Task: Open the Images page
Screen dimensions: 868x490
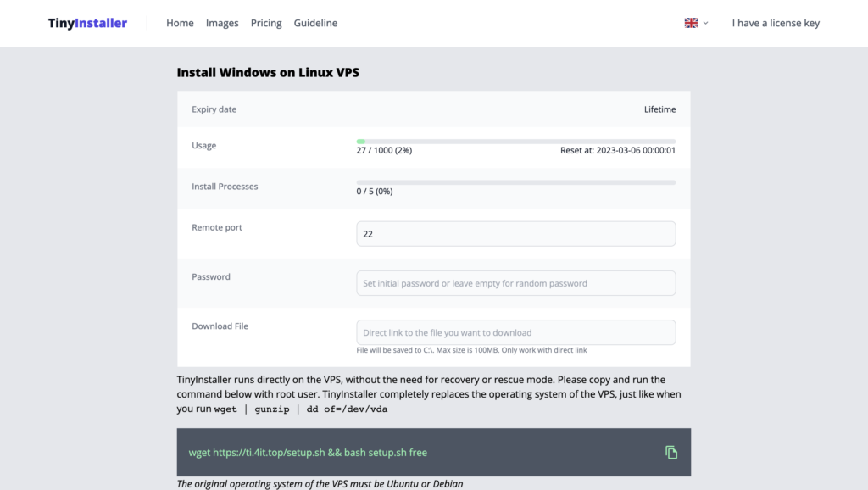Action: [222, 23]
